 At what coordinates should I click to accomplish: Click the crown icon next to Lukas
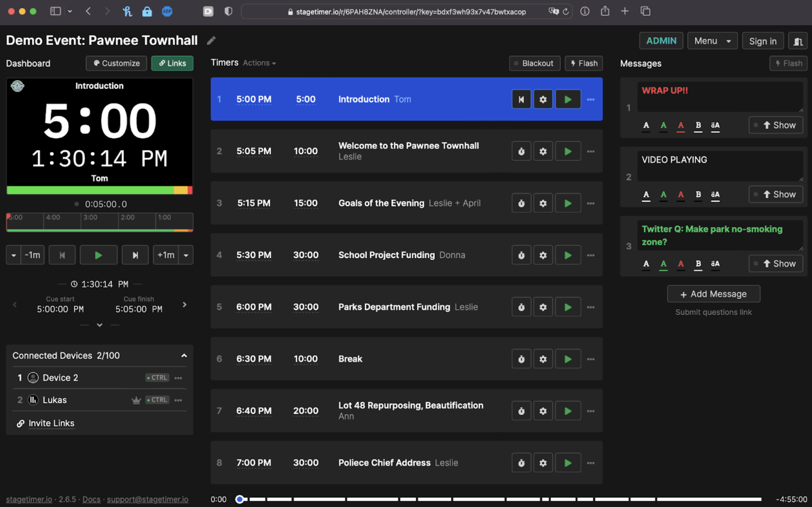coord(136,400)
